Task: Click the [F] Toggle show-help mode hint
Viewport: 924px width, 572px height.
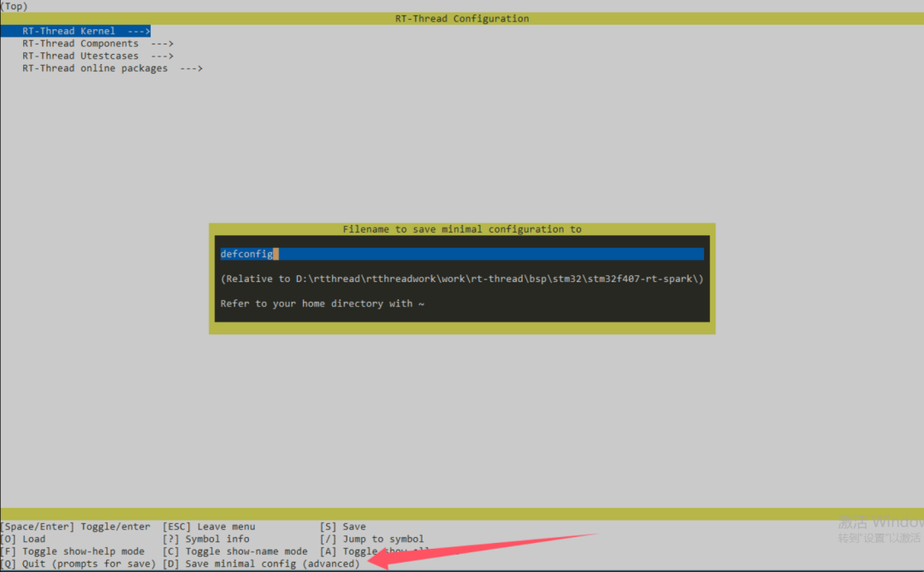Action: coord(73,551)
